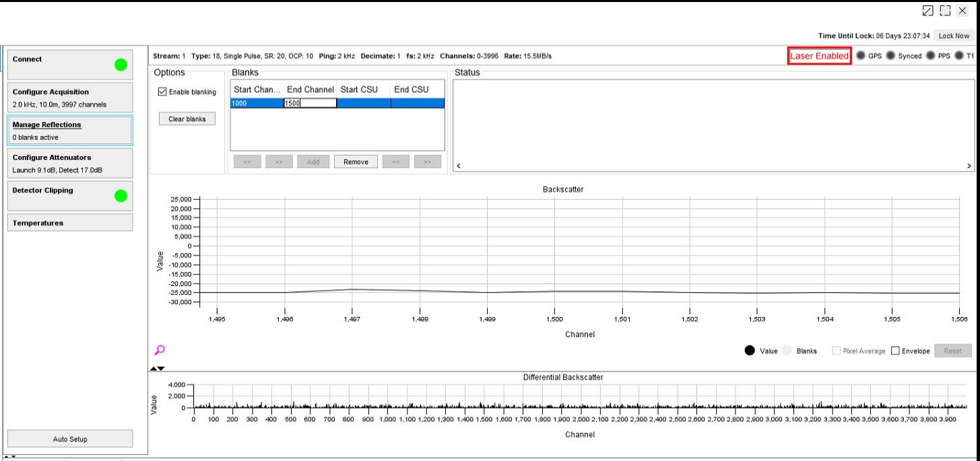Screen dimensions: 980x461
Task: Click the pink magnifier zoom icon
Action: (160, 350)
